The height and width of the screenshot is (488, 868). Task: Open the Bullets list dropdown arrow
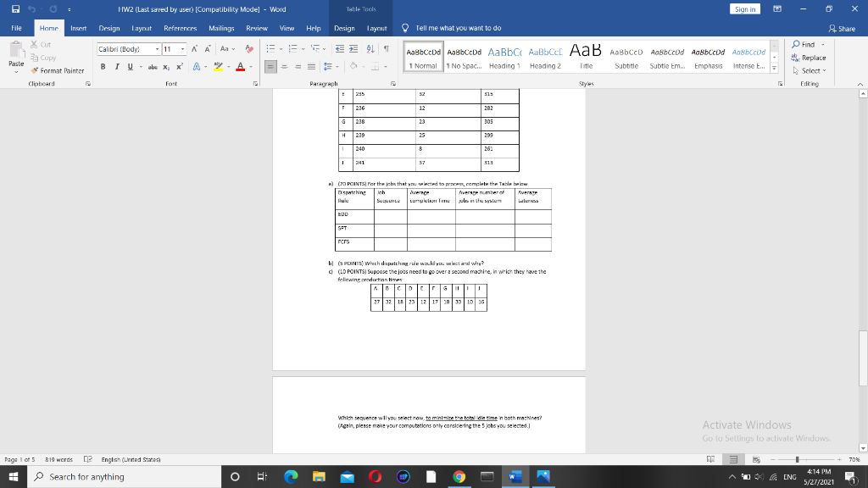281,48
